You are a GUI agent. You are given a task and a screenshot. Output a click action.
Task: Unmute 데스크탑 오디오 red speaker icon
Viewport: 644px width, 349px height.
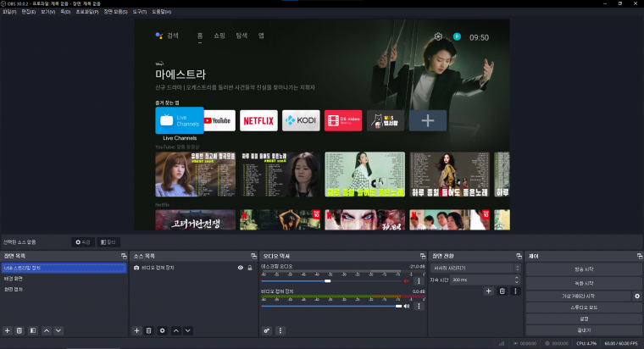(x=406, y=281)
